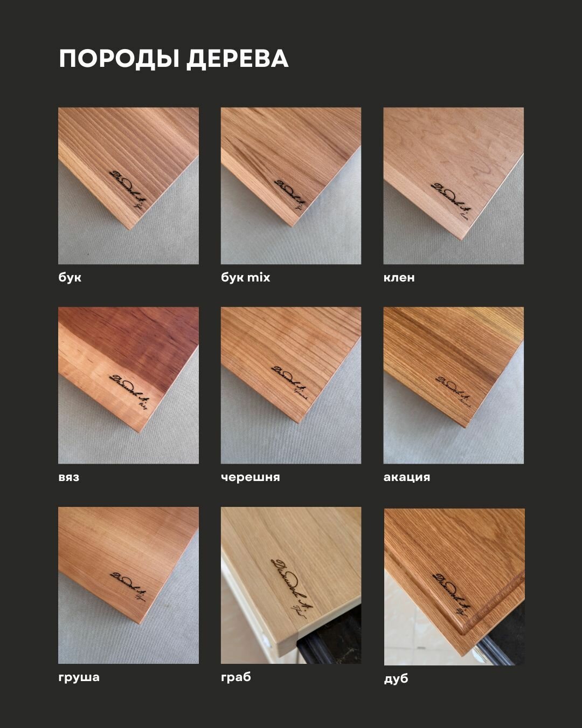Open the груша wood sample photo
582x728 pixels.
coord(128,585)
